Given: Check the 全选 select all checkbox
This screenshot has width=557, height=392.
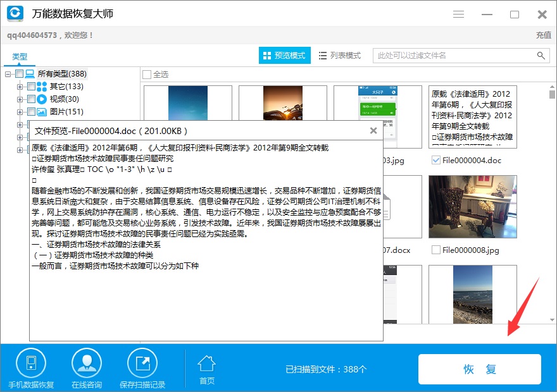Looking at the screenshot, I should coord(147,75).
